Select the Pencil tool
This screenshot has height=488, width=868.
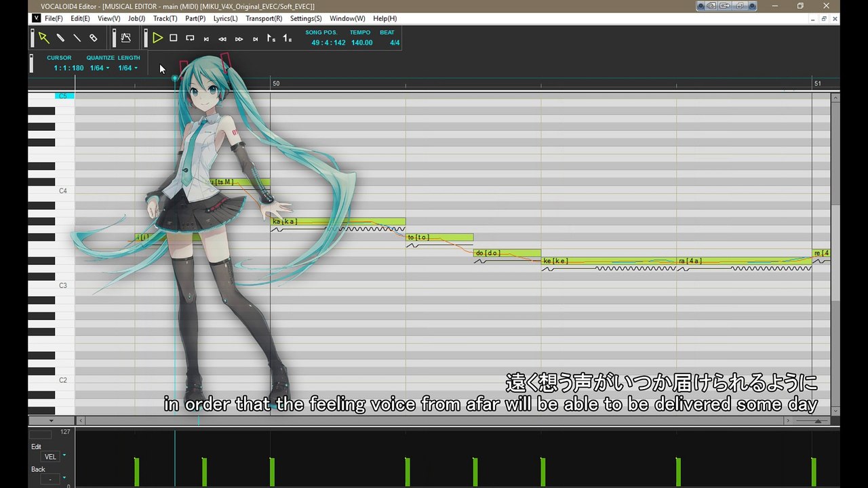tap(60, 38)
